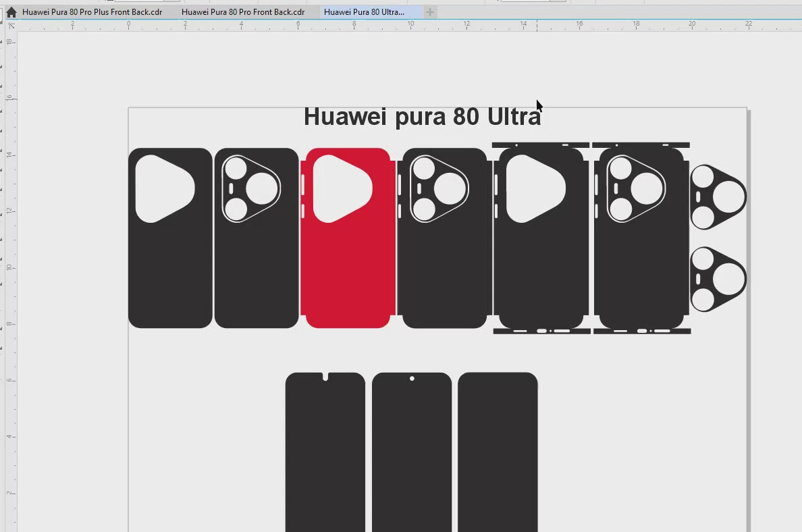Image resolution: width=802 pixels, height=532 pixels.
Task: Switch to Huawei Pura 80 Pro Front Back tab
Action: click(x=243, y=12)
